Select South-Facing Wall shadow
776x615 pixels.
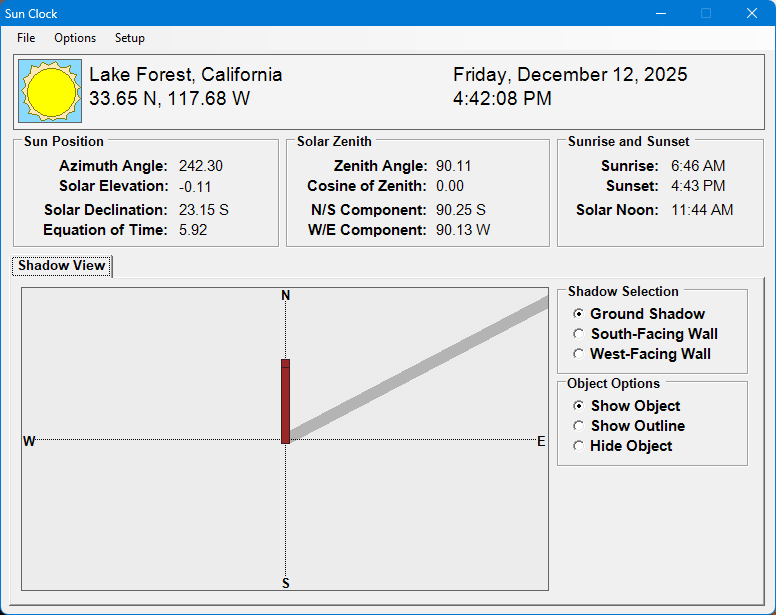pyautogui.click(x=579, y=334)
